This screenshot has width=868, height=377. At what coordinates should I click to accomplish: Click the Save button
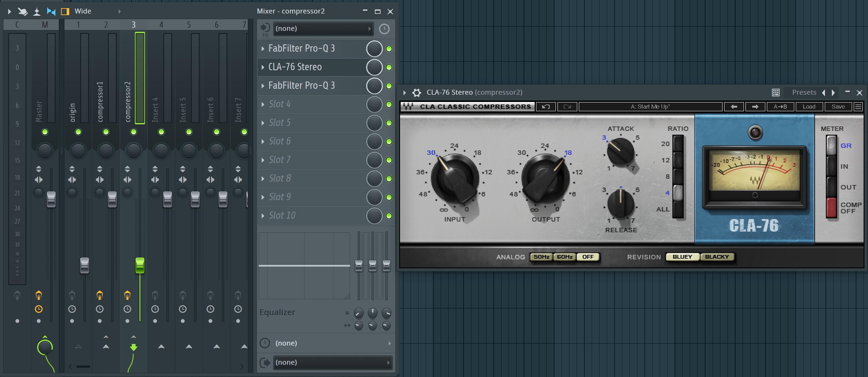pos(838,107)
